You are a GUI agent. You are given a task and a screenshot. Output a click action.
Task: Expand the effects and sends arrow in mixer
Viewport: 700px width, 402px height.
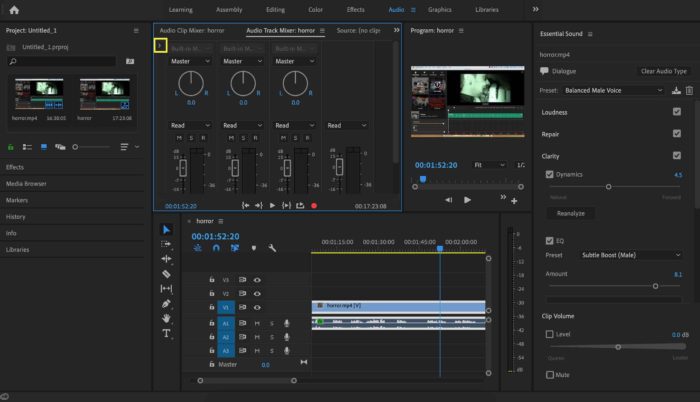(160, 45)
